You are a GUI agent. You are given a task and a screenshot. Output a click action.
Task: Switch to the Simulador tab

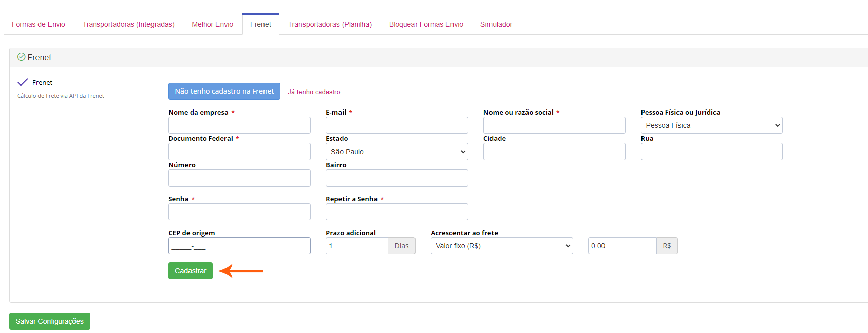click(496, 24)
